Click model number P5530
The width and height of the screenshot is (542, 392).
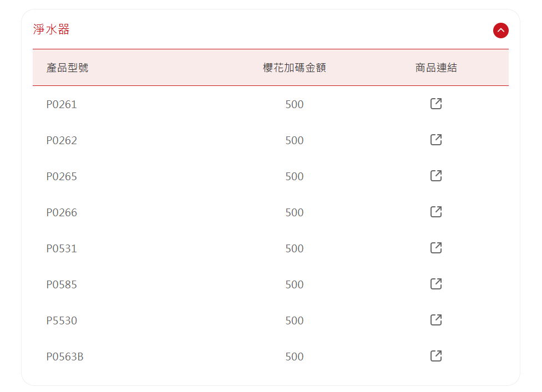[62, 320]
